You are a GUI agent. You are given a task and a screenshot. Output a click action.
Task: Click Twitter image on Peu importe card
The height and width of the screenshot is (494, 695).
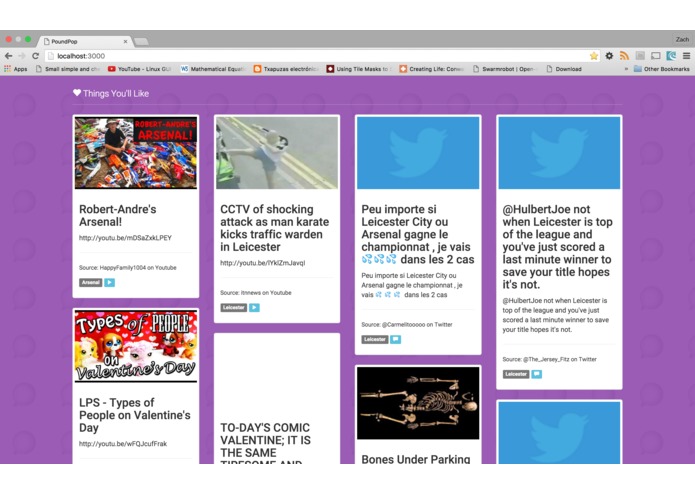pos(418,153)
